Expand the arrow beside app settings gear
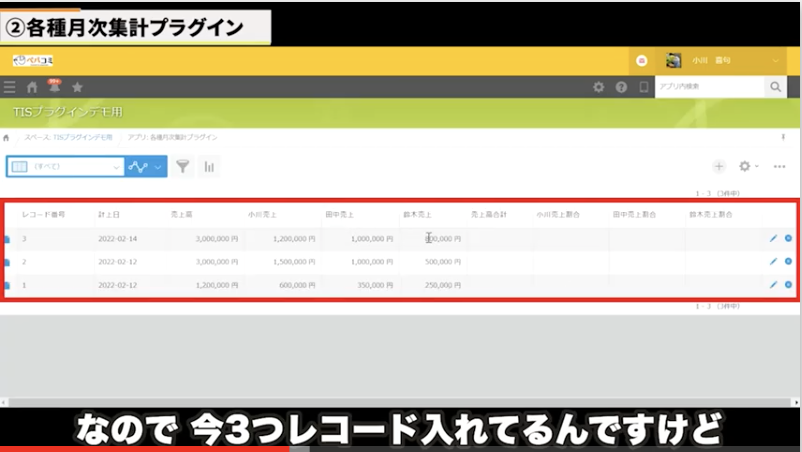802x452 pixels. (756, 166)
